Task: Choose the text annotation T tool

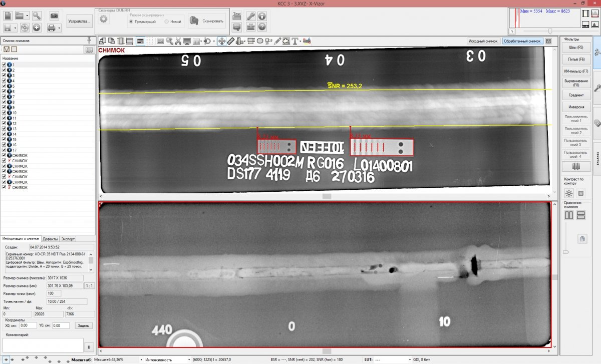Action: click(x=295, y=41)
